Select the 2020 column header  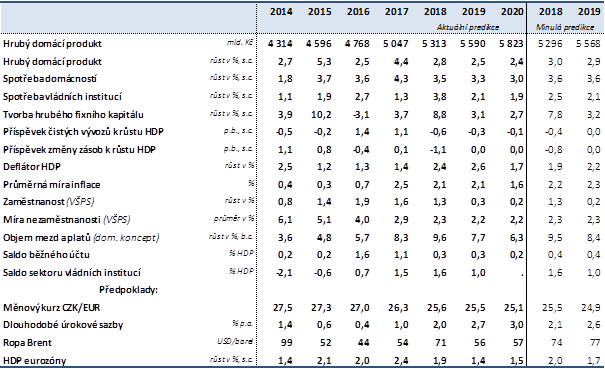(x=512, y=12)
